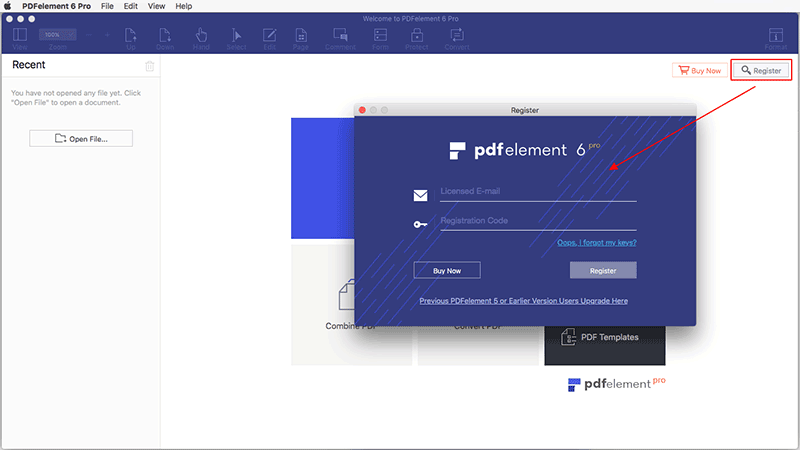Viewport: 800px width, 450px height.
Task: Click Buy Now in the Register dialog
Action: (x=447, y=270)
